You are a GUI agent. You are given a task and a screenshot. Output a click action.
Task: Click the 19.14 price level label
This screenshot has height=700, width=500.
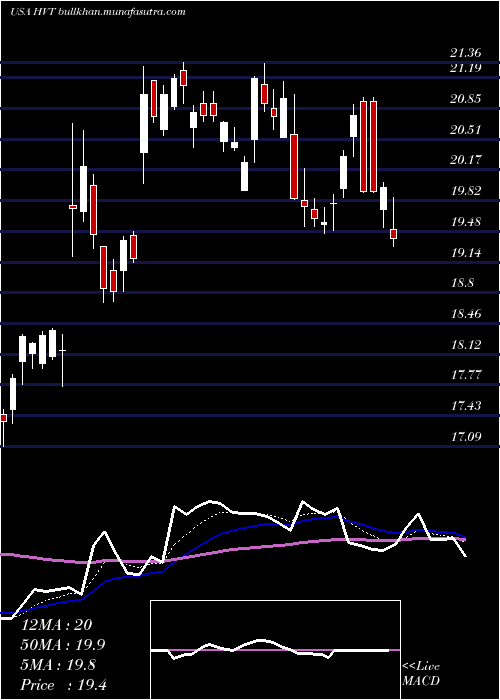tap(466, 253)
